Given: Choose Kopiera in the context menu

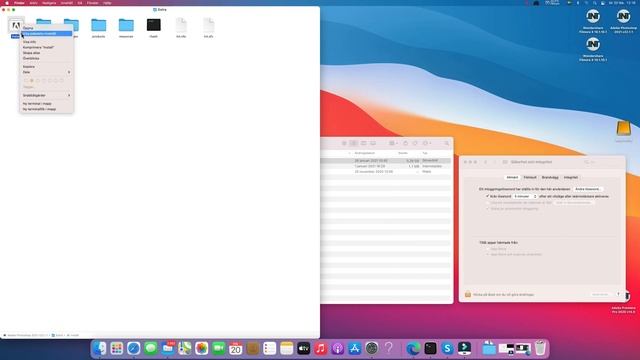Looking at the screenshot, I should pos(47,67).
